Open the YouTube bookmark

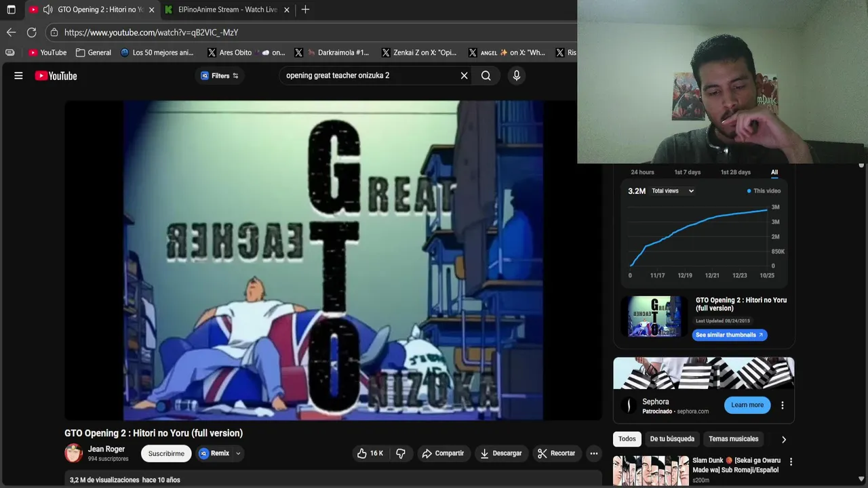(47, 52)
